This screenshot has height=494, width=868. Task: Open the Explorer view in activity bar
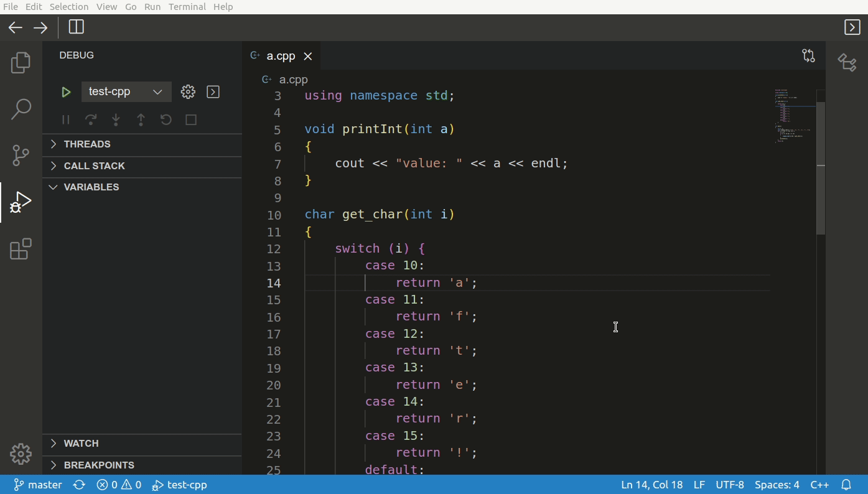[21, 63]
